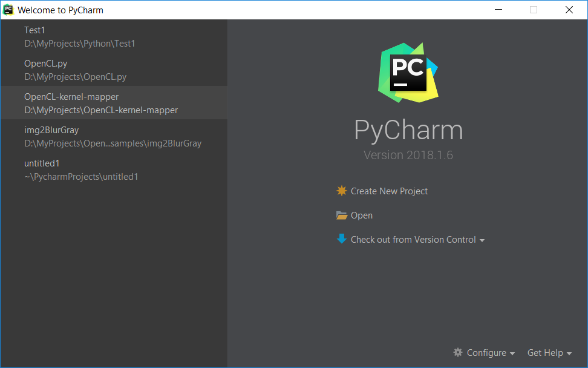This screenshot has height=368, width=588.
Task: Click the Create New Project star icon
Action: [x=342, y=191]
